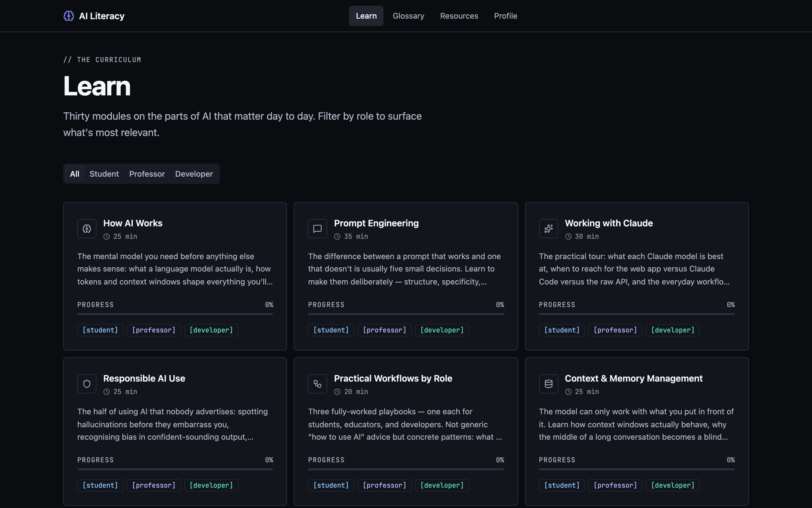Click [developer] tag on Working with Claude card
The image size is (812, 508).
pyautogui.click(x=672, y=330)
